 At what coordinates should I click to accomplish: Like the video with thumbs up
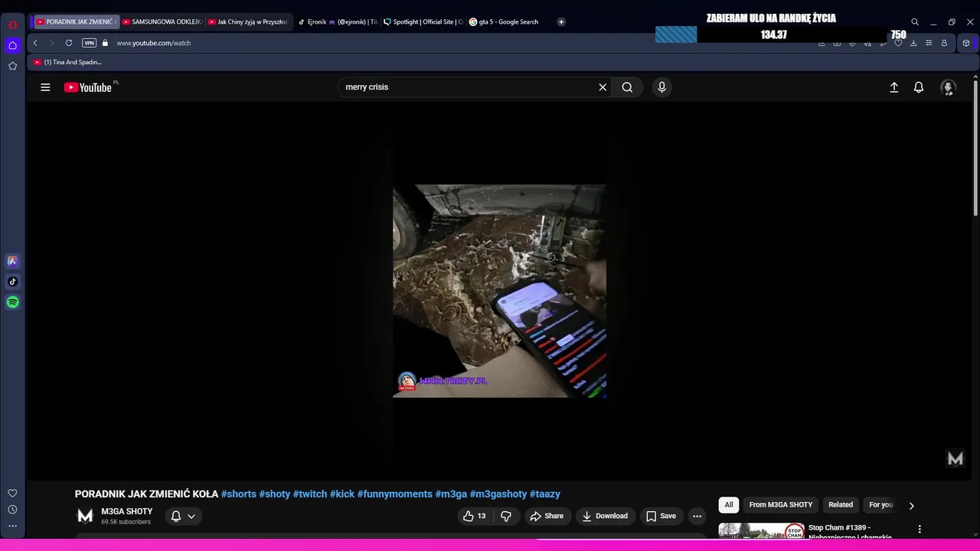pos(475,516)
